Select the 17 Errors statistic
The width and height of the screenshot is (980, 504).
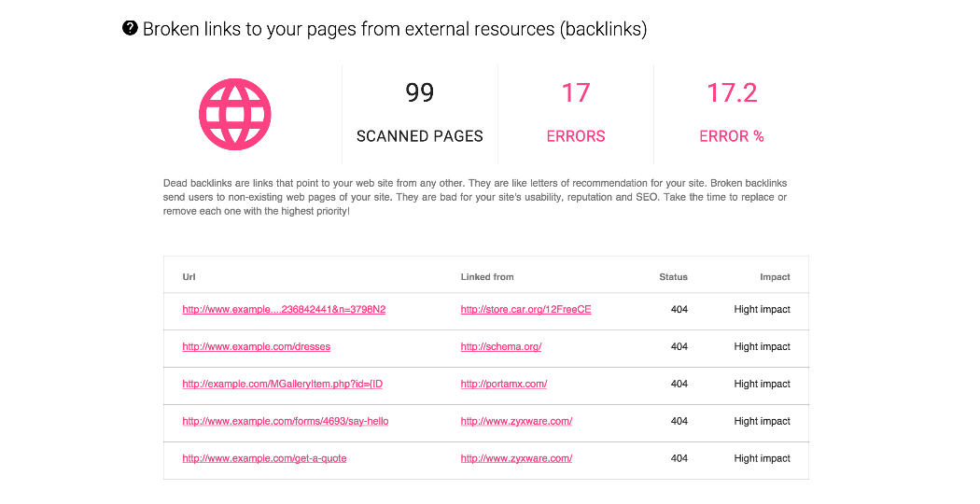point(576,114)
